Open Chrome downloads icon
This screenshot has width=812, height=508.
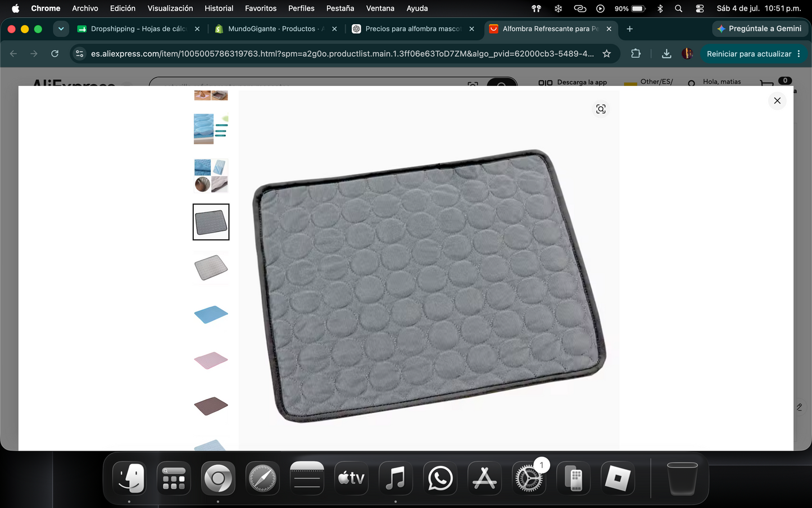tap(666, 54)
